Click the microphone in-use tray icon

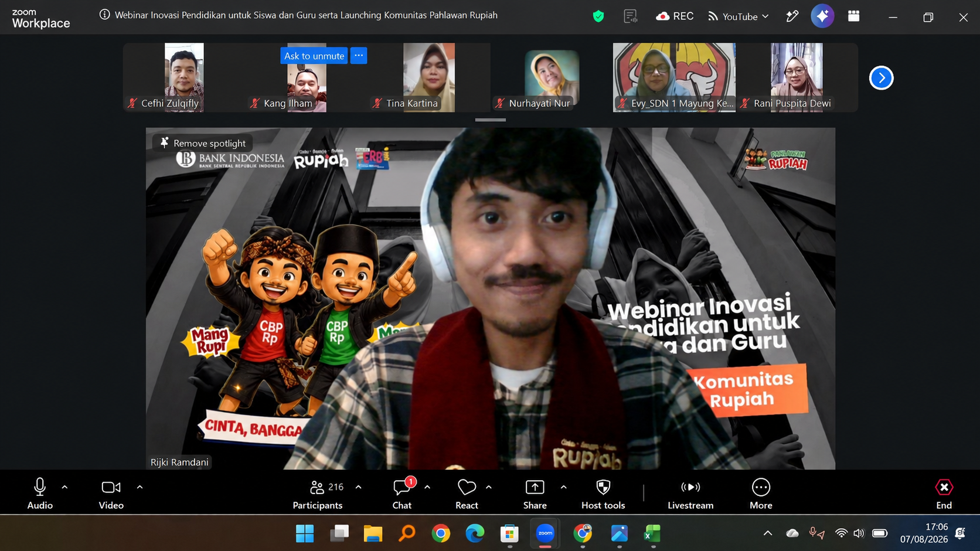[816, 533]
